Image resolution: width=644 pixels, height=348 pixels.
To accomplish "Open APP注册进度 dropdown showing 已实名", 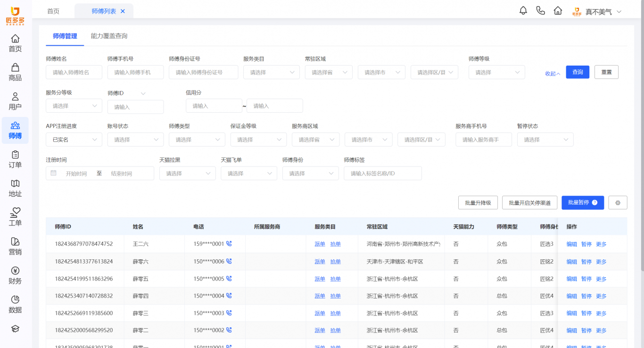I will pyautogui.click(x=74, y=140).
